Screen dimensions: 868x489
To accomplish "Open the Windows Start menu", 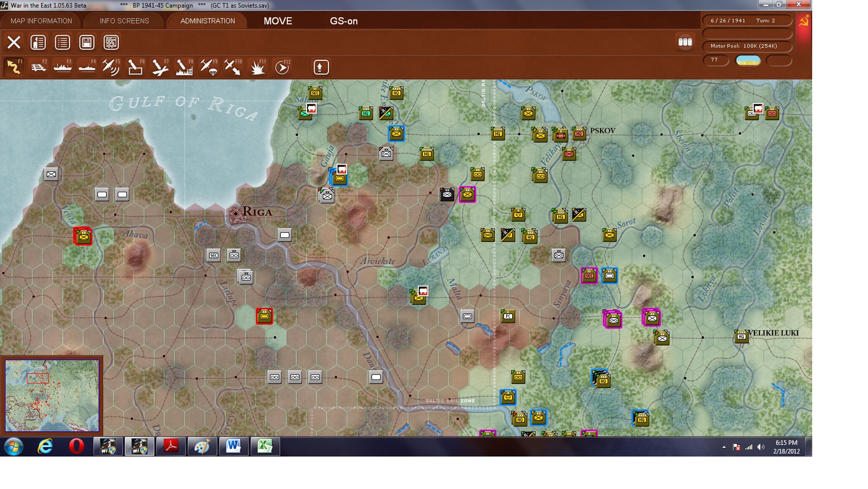I will [x=14, y=446].
